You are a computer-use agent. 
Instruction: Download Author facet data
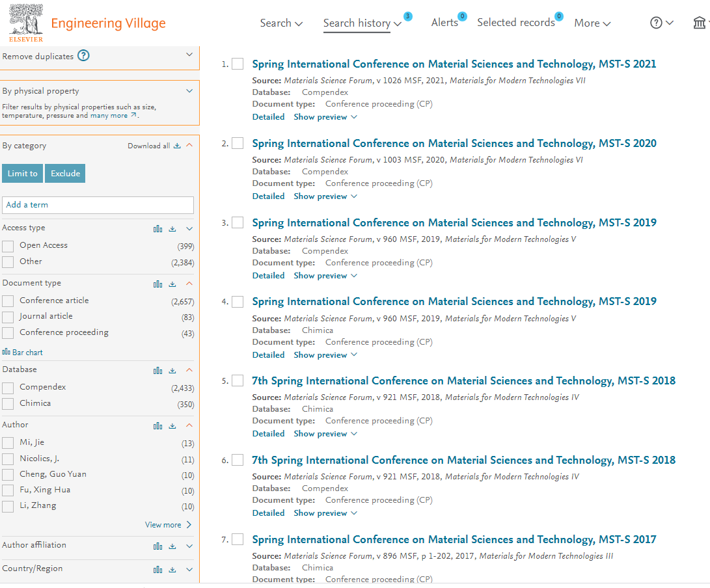(172, 426)
